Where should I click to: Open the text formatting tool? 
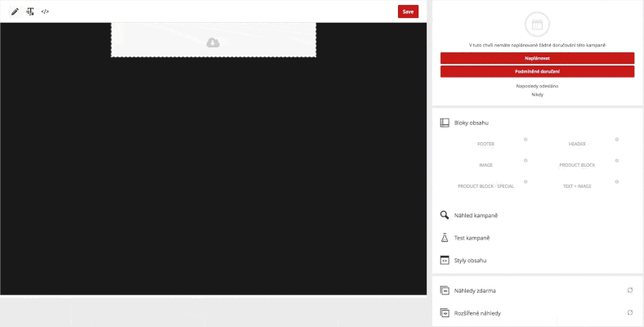(30, 12)
